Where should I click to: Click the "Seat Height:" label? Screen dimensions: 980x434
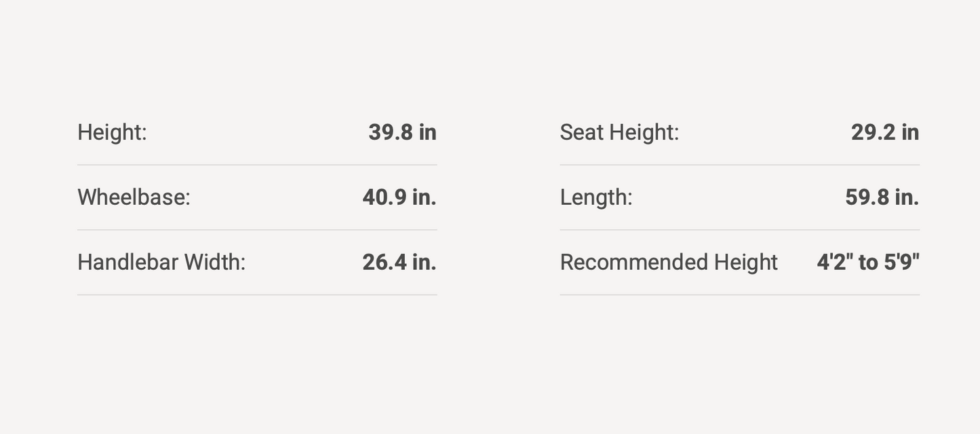click(619, 132)
